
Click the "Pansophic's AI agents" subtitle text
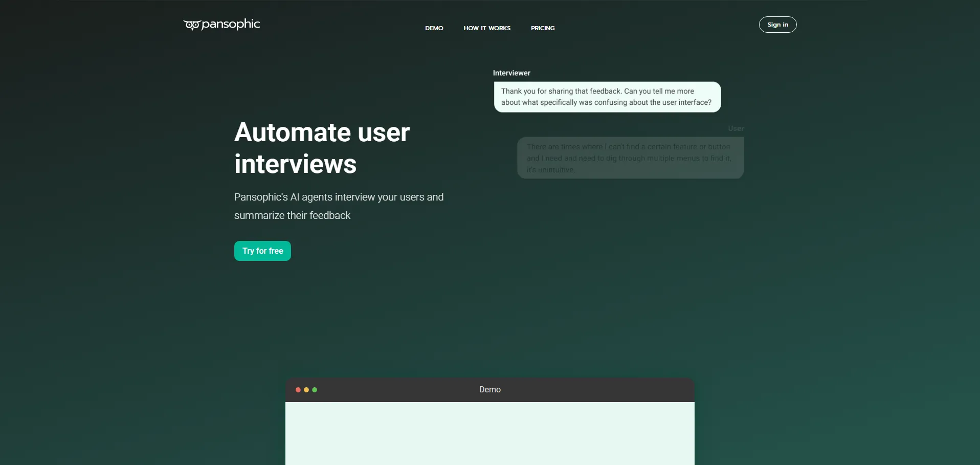click(x=339, y=197)
